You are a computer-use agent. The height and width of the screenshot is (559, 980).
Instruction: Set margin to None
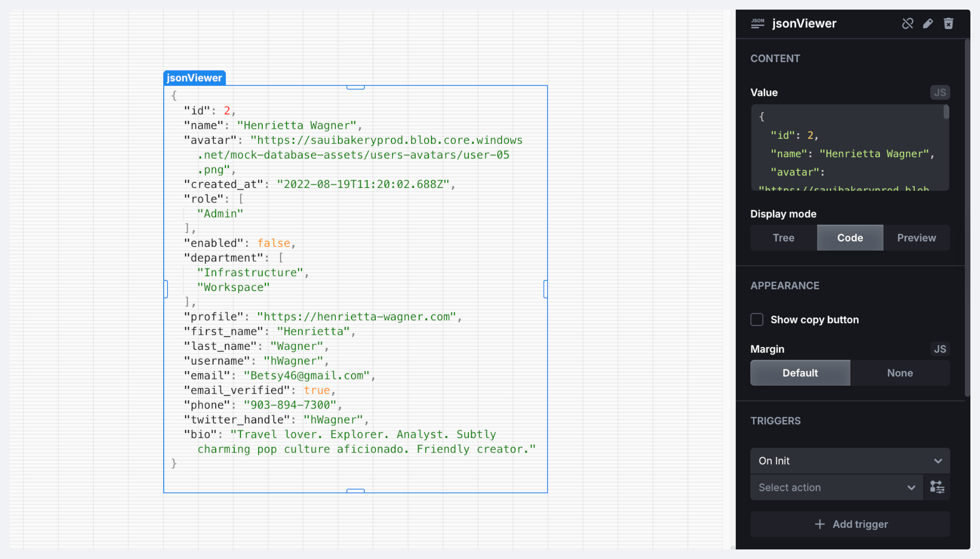[x=900, y=373]
